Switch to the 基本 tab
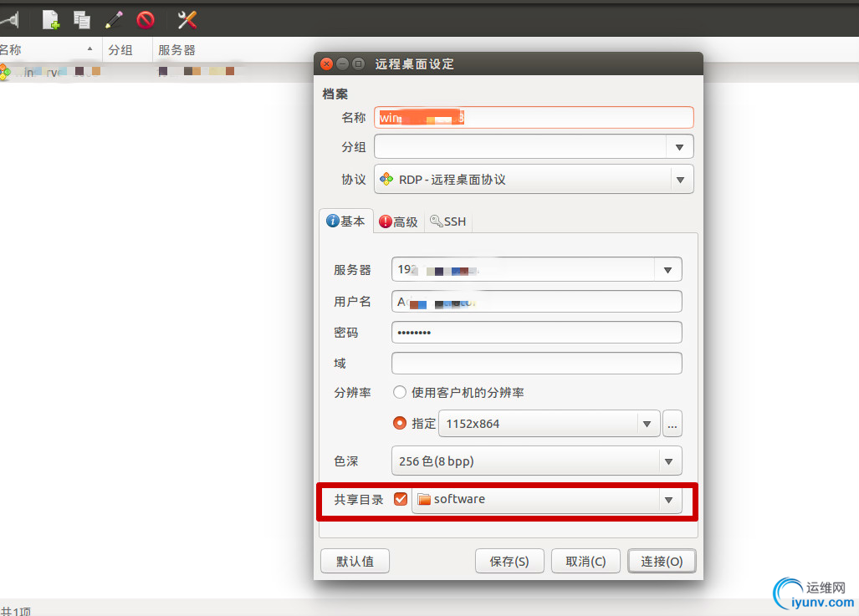The width and height of the screenshot is (859, 616). pyautogui.click(x=345, y=221)
